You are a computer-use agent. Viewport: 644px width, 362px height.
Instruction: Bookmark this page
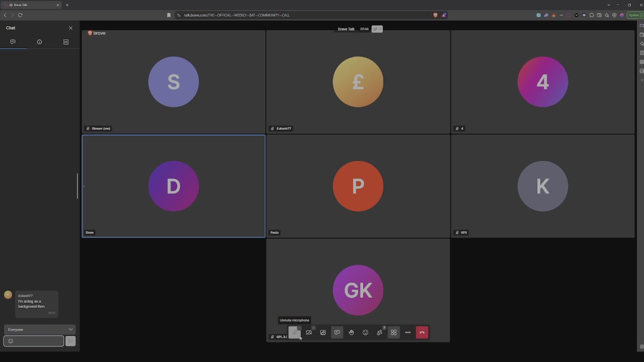coord(169,15)
